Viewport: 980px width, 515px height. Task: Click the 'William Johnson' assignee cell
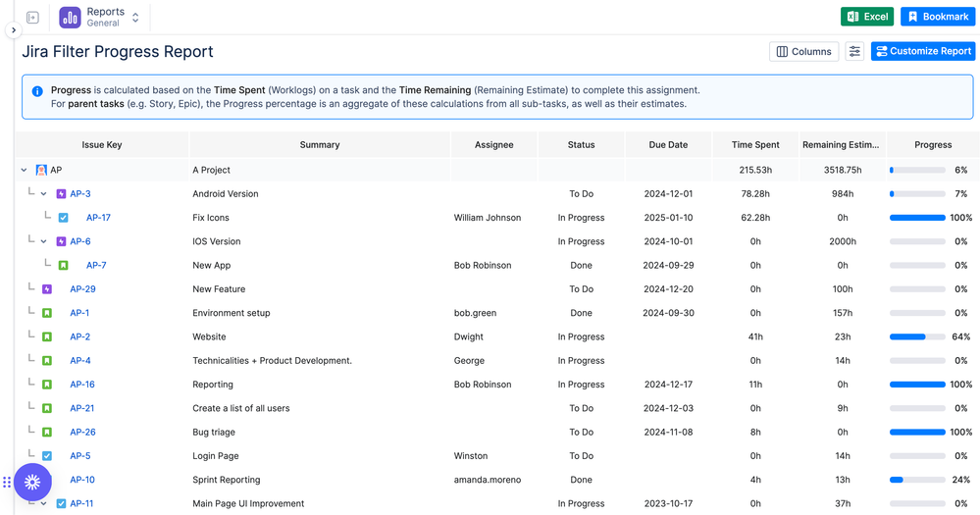(x=488, y=218)
